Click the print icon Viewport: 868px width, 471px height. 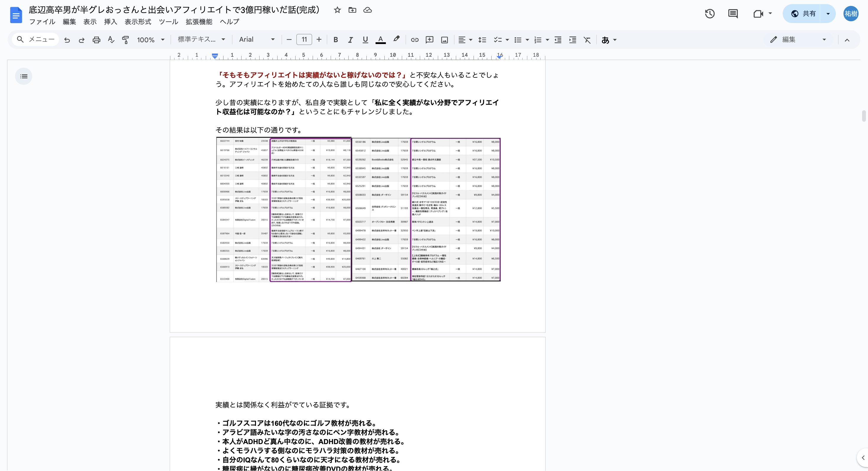(96, 40)
